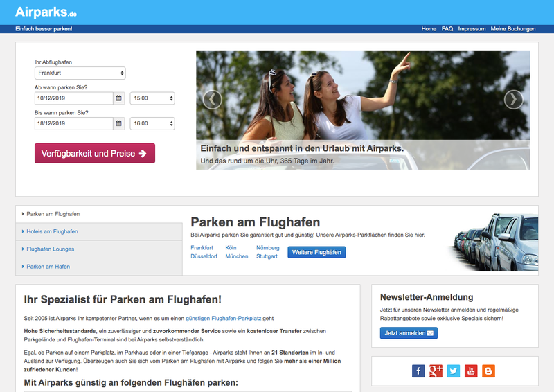554x392 pixels.
Task: Open Meine Buchungen in top navigation
Action: [513, 29]
